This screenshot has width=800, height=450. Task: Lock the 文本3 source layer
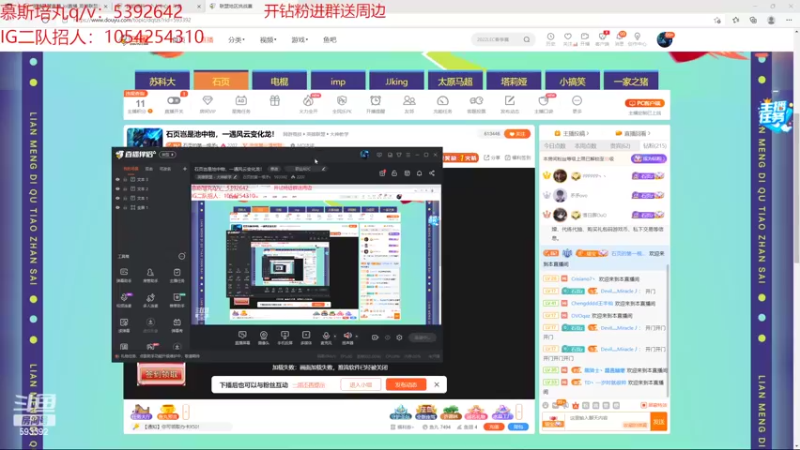pyautogui.click(x=125, y=180)
